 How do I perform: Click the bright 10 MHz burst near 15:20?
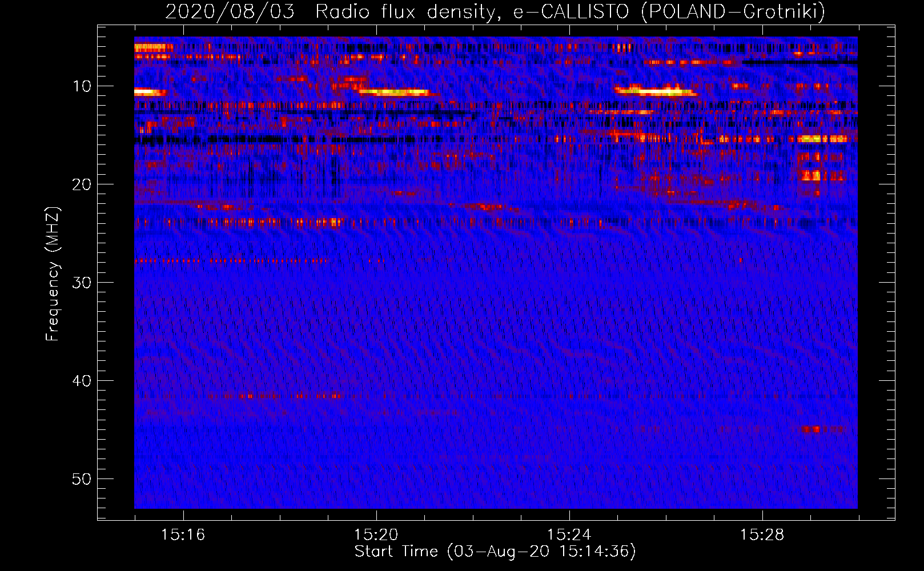pyautogui.click(x=393, y=91)
